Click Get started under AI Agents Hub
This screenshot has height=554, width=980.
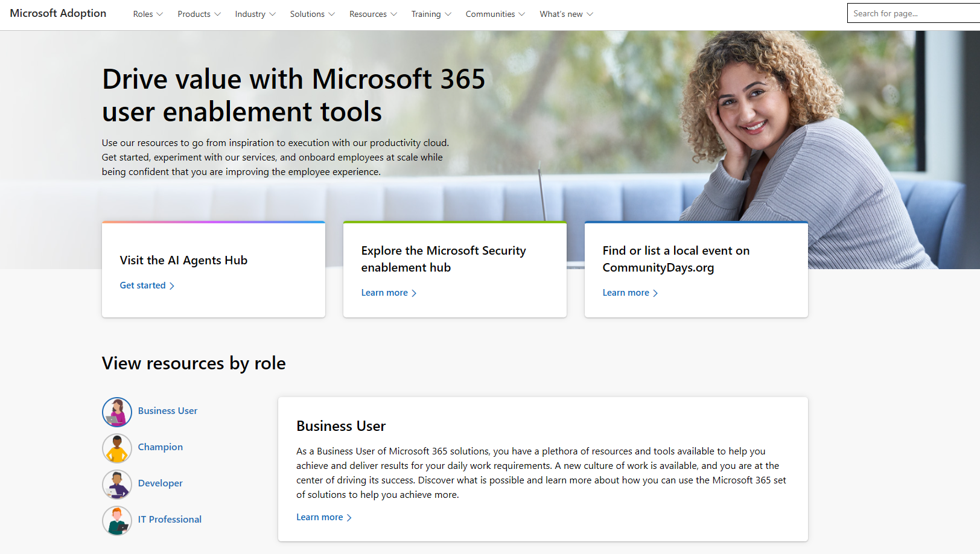click(147, 285)
